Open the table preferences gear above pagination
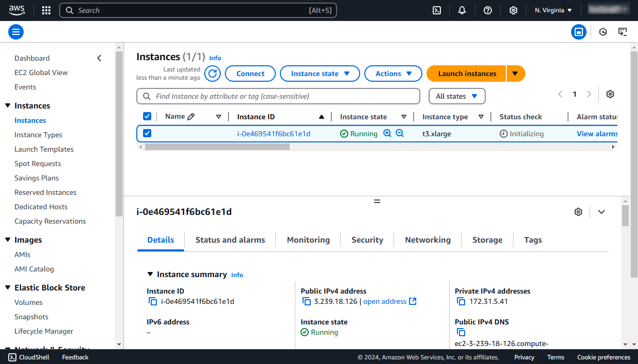The height and width of the screenshot is (364, 638). tap(610, 94)
